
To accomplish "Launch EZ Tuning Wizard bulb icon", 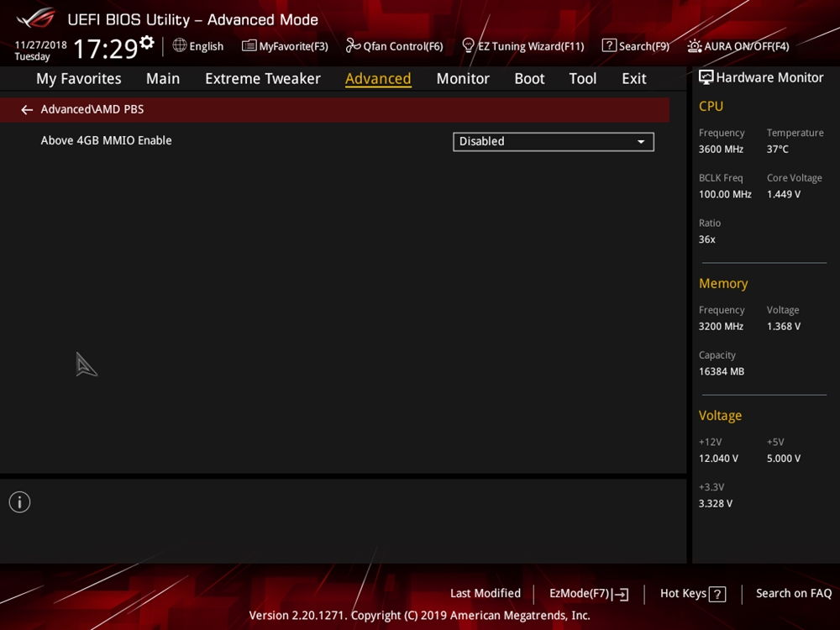I will pyautogui.click(x=468, y=45).
